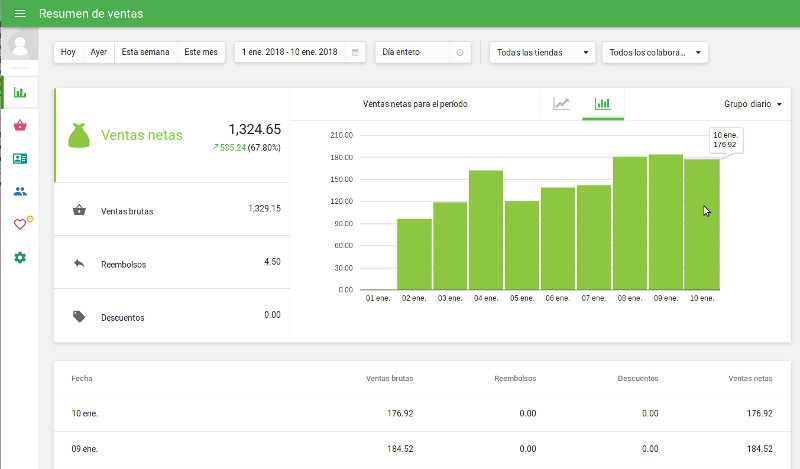Open the reports bar chart sidebar icon
The image size is (800, 469).
point(20,93)
